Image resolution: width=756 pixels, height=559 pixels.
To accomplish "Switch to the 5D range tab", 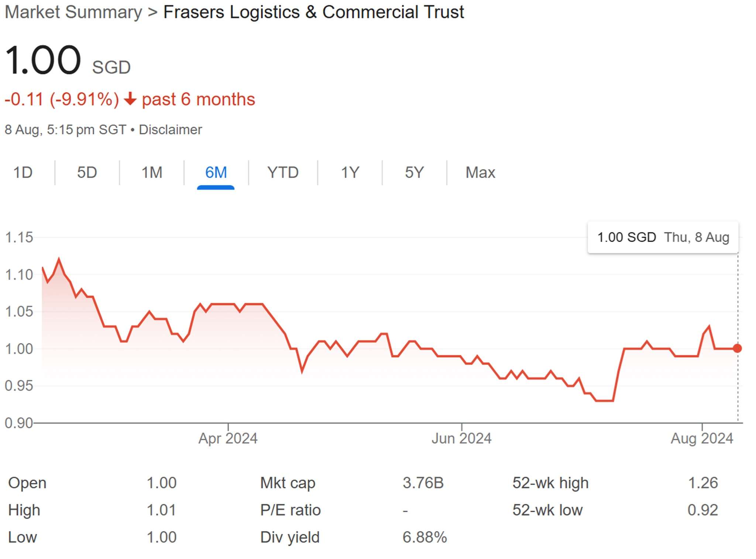I will click(x=87, y=172).
